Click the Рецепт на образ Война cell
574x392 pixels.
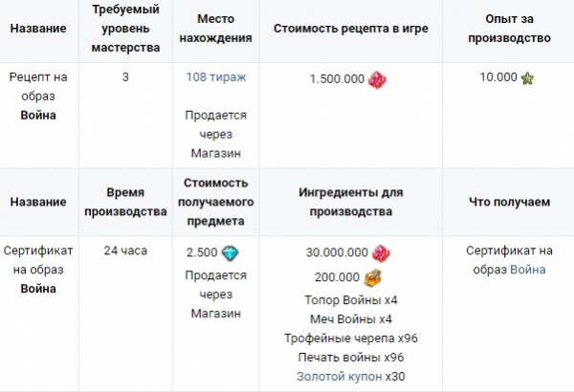point(38,97)
